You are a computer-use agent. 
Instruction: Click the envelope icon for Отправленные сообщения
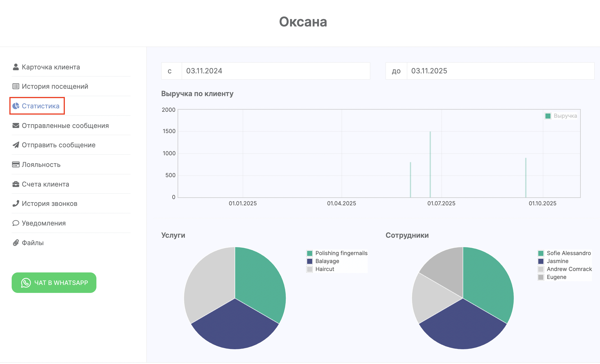pyautogui.click(x=16, y=126)
